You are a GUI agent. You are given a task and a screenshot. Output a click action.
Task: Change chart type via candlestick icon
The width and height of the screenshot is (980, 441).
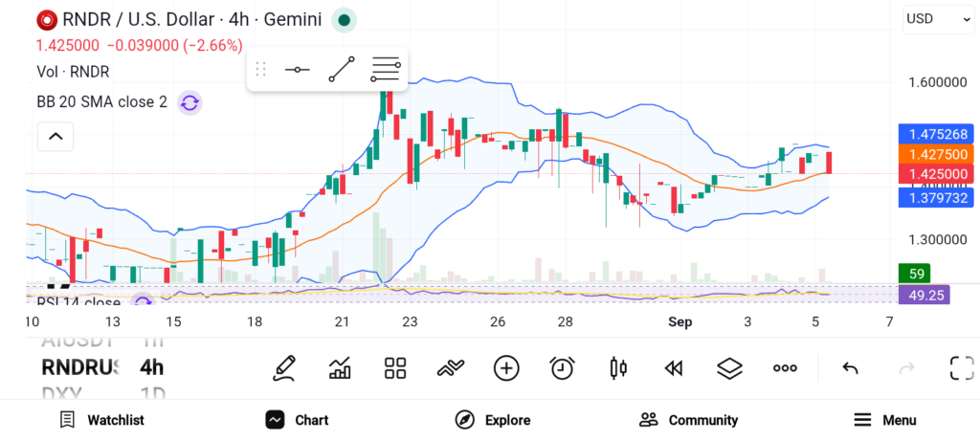click(617, 368)
